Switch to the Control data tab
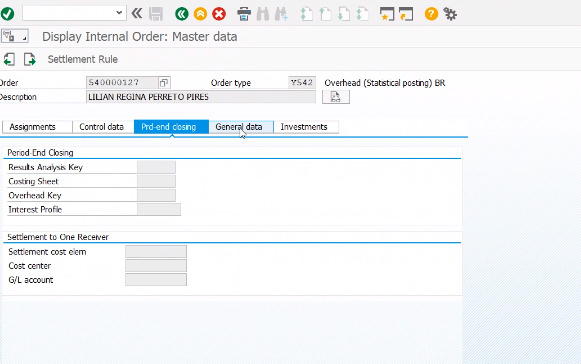 coord(103,127)
